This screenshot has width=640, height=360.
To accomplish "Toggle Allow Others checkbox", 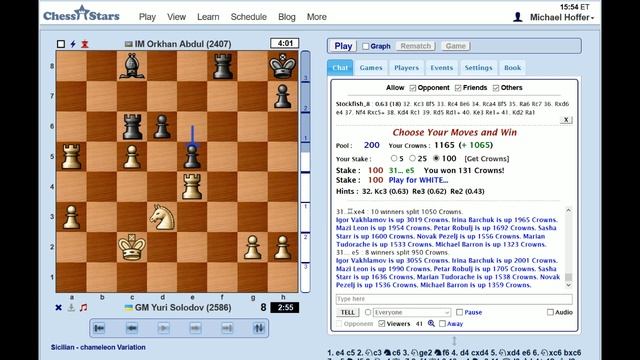I will (496, 88).
